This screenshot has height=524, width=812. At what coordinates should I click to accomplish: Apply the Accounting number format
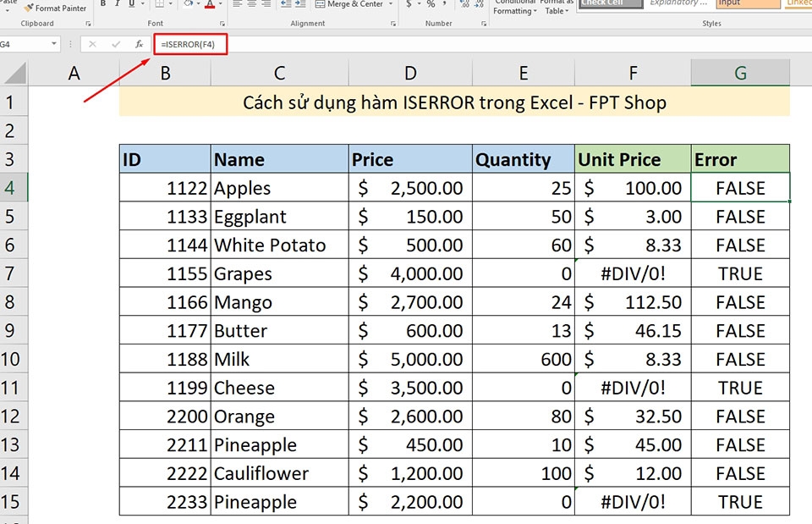point(409,5)
